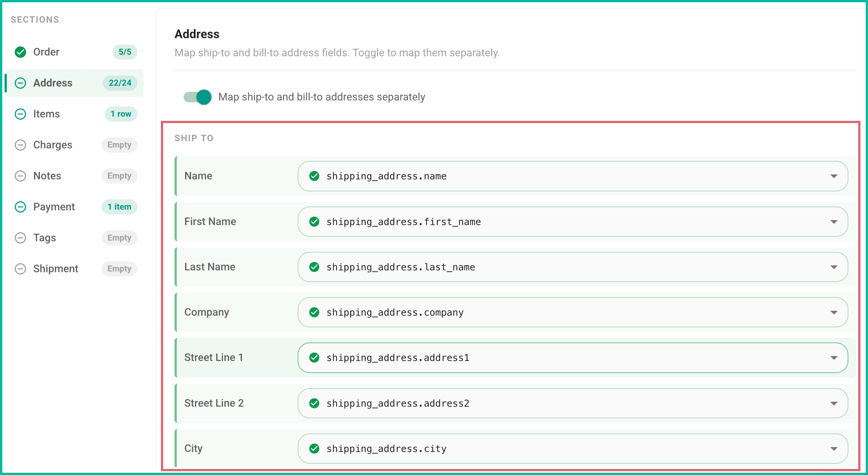Click the grey status icon beside Shipment

tap(20, 269)
